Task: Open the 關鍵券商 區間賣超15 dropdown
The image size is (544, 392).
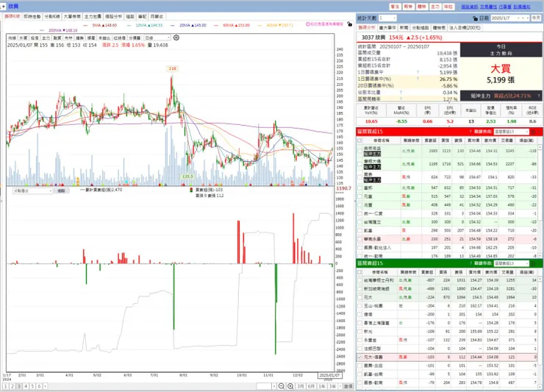Action: 511,263
